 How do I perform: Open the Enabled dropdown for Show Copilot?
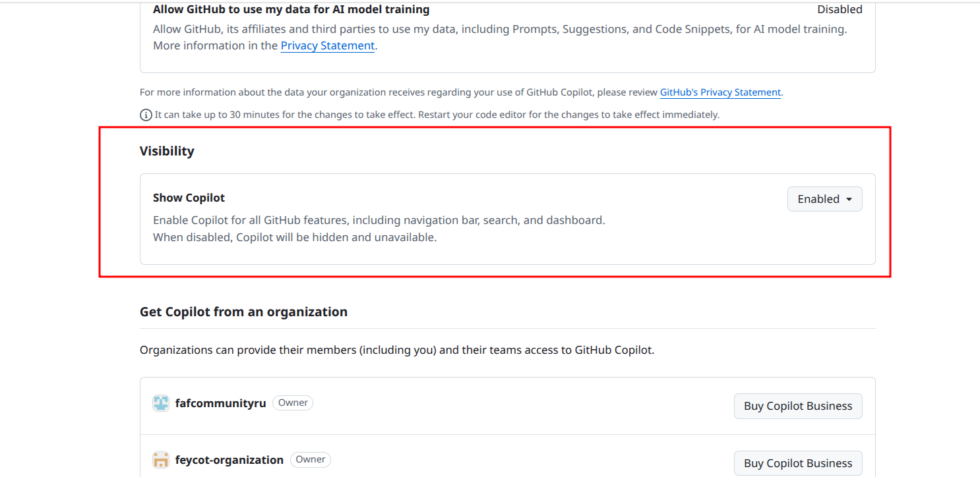pos(824,198)
